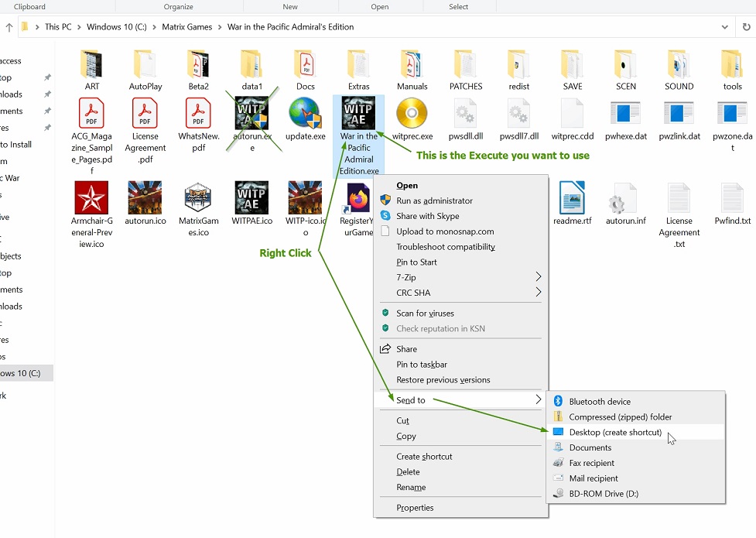Select ACG_Magazine_Sample_Pages.pdf file

(91, 135)
